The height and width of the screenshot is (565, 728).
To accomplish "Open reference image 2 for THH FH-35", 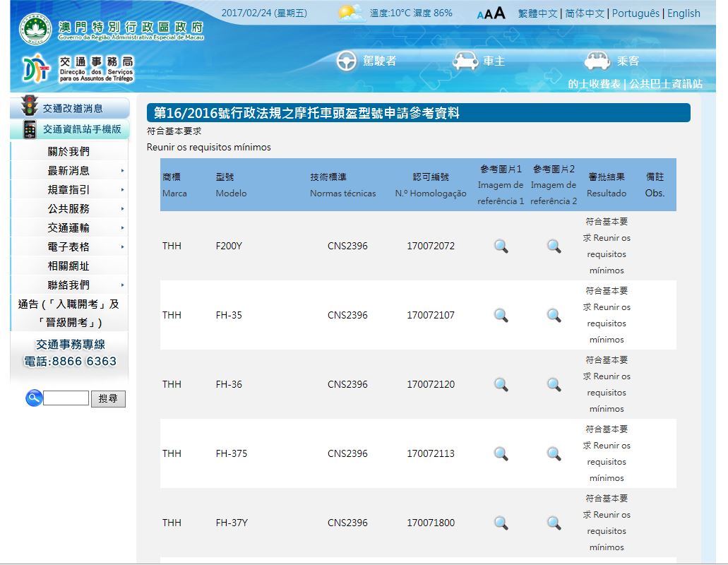I will click(x=554, y=316).
